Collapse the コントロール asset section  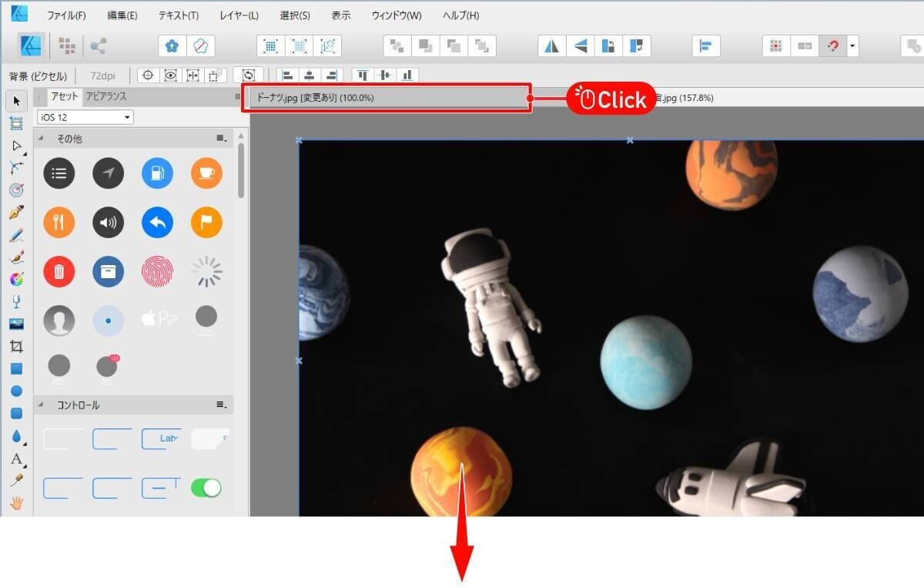[40, 405]
